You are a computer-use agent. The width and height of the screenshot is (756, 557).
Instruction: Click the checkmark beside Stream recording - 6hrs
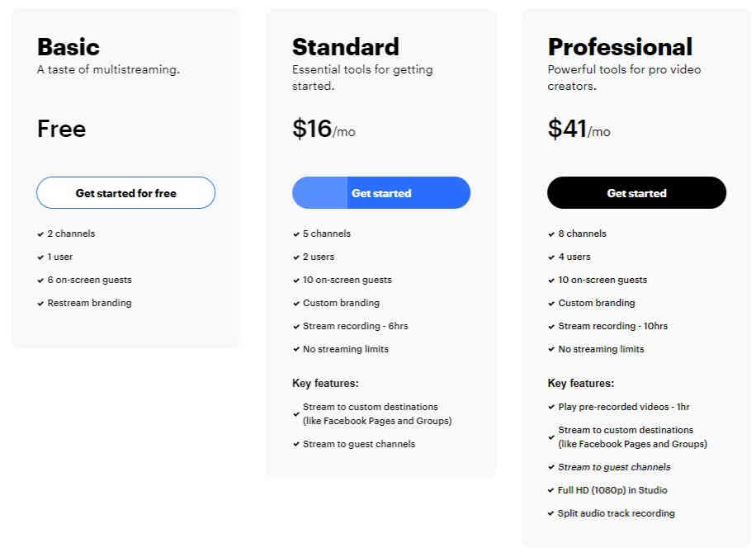[x=296, y=327]
